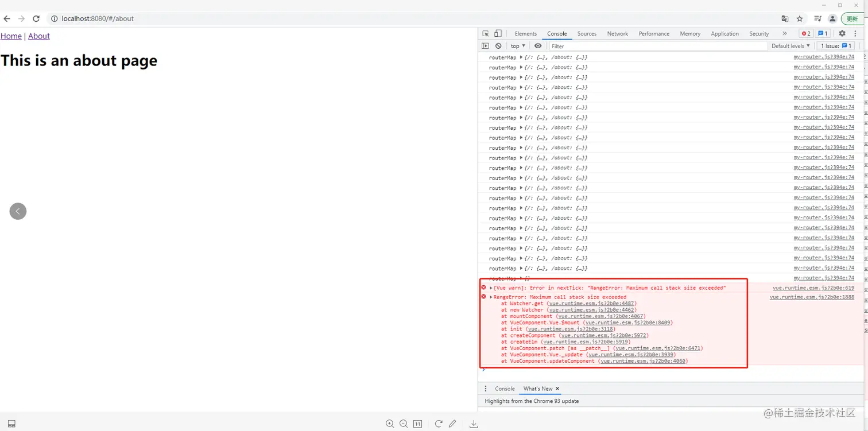The image size is (868, 431).
Task: Open the Sources tab
Action: (x=587, y=33)
